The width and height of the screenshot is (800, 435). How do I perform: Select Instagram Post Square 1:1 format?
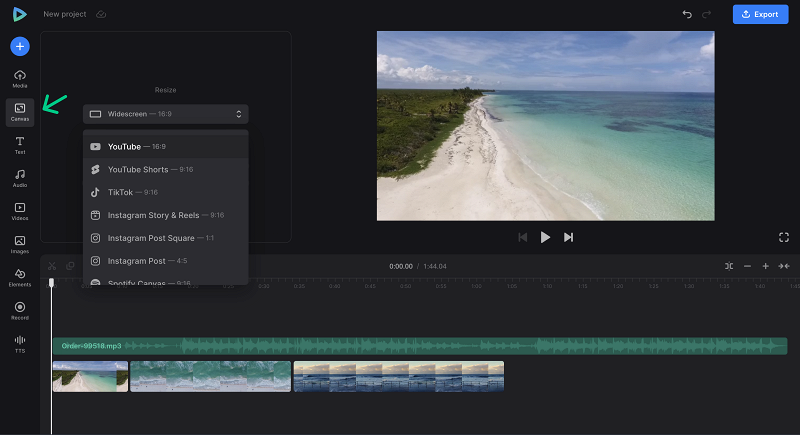(165, 238)
